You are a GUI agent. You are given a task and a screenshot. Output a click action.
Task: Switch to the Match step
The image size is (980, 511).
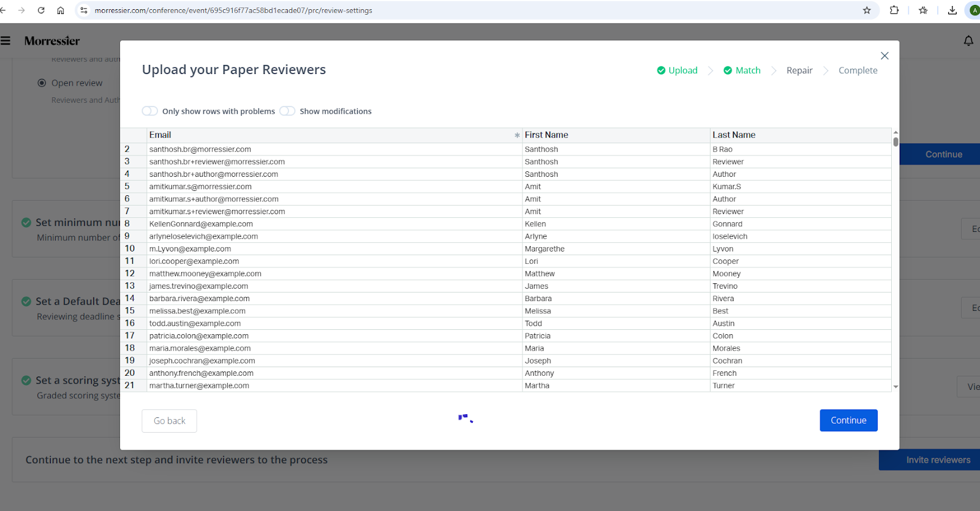[x=742, y=70]
